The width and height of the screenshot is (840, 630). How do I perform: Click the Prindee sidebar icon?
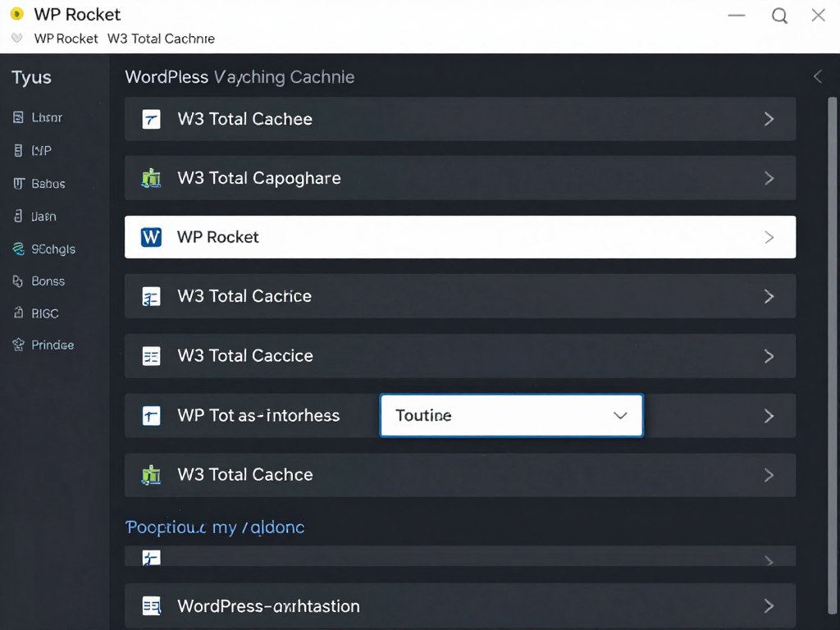[18, 345]
